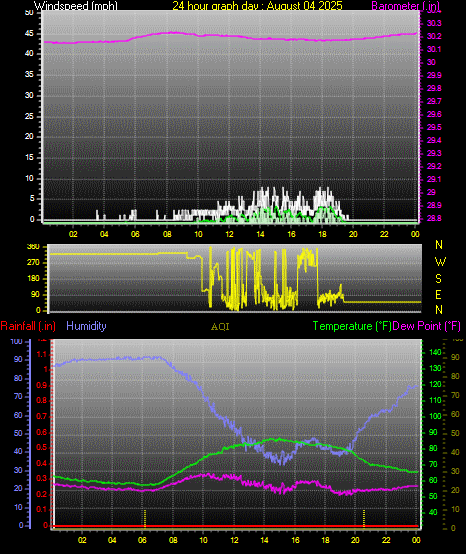Click hour '12' under the windspeed graph

pos(229,234)
